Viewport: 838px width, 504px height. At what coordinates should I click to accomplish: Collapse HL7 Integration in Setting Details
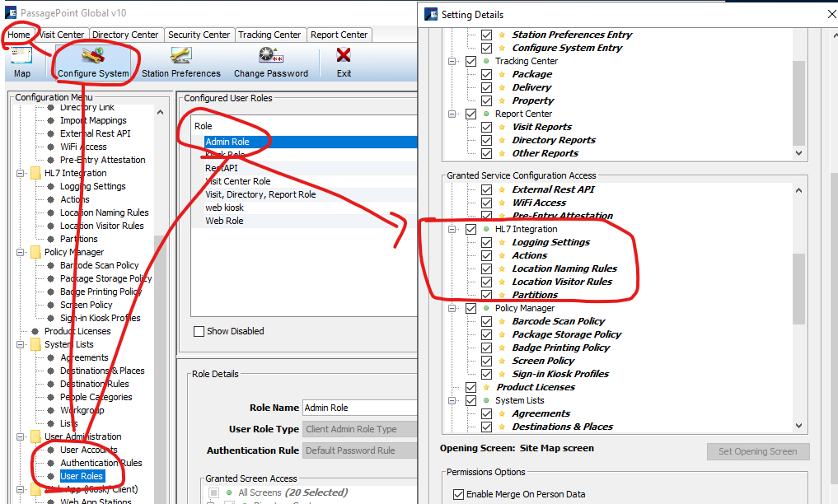(452, 230)
